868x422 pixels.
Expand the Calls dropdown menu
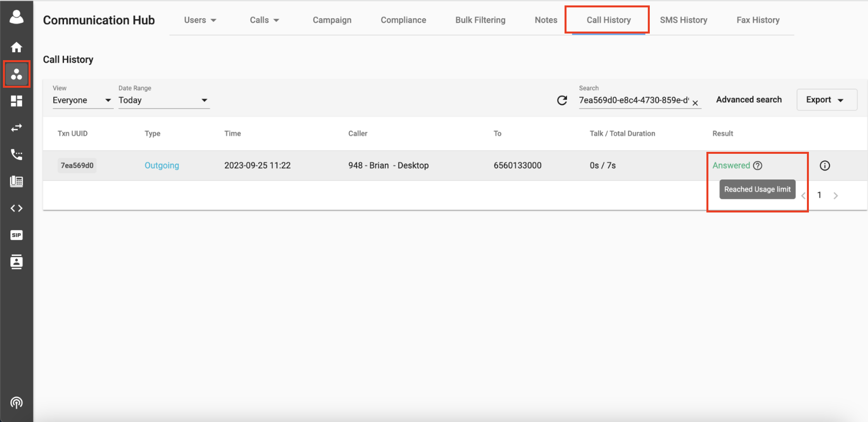(x=265, y=20)
